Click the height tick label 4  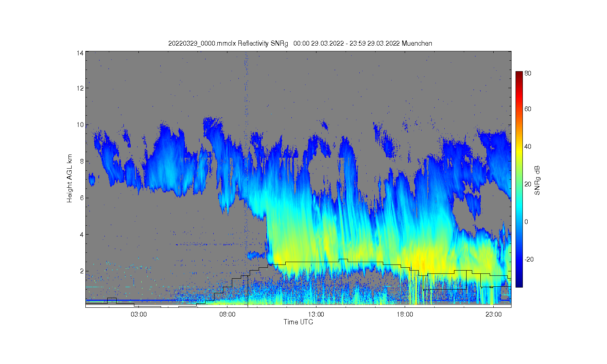pos(82,234)
